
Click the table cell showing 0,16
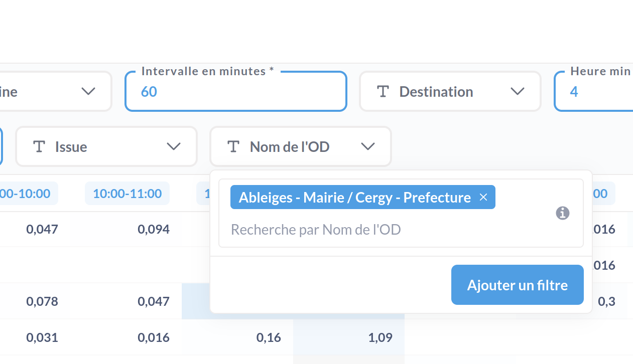pos(269,337)
